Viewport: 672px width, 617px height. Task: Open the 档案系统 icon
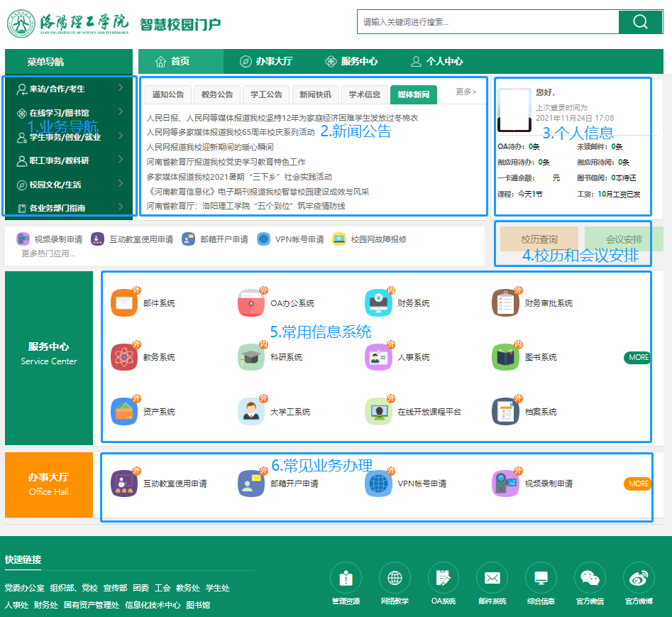click(505, 411)
